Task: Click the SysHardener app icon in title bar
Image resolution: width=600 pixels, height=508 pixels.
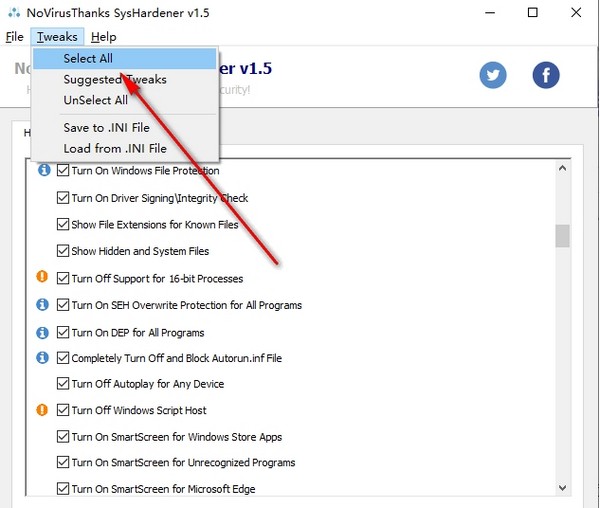Action: click(14, 13)
